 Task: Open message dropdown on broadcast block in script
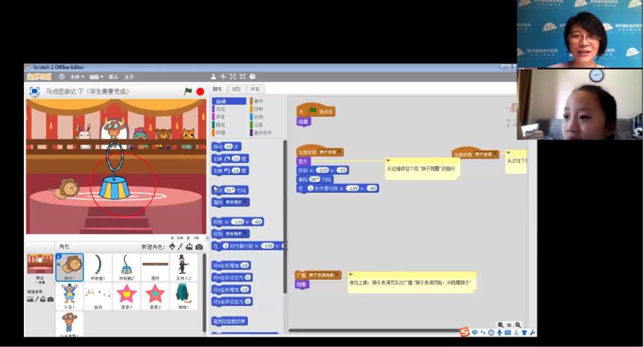(x=337, y=275)
